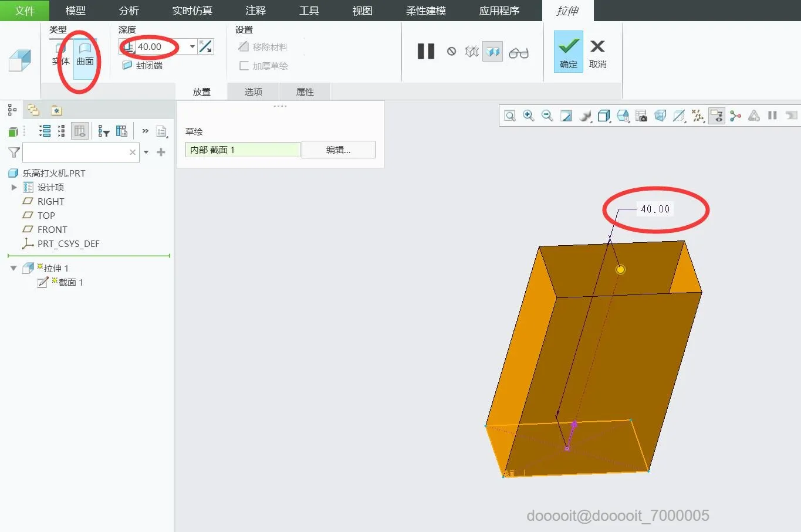Open the model tree settings dropdown
801x532 pixels.
tap(161, 131)
